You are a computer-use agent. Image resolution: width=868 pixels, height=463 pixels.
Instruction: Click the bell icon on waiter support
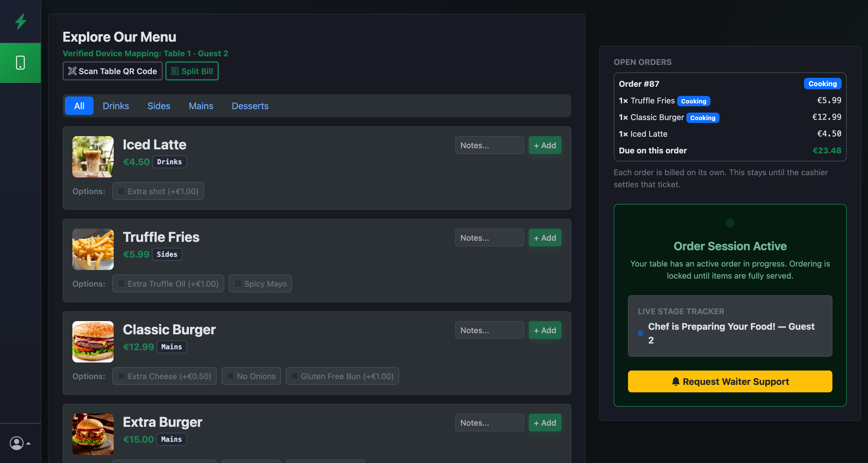coord(676,381)
